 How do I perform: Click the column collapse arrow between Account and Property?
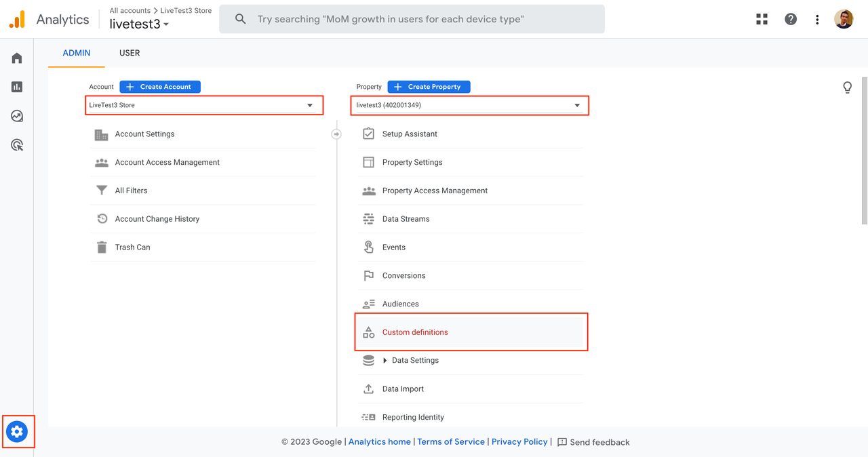click(336, 134)
